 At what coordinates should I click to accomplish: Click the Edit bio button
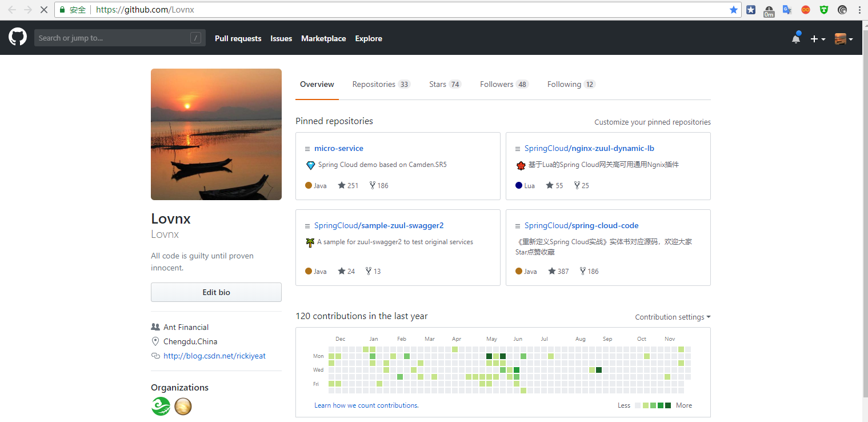tap(216, 292)
